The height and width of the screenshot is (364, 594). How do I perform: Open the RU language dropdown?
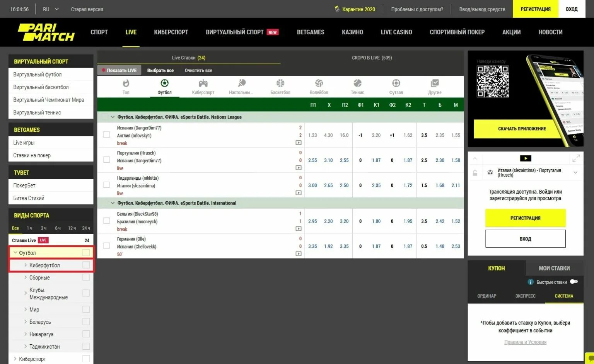click(51, 9)
